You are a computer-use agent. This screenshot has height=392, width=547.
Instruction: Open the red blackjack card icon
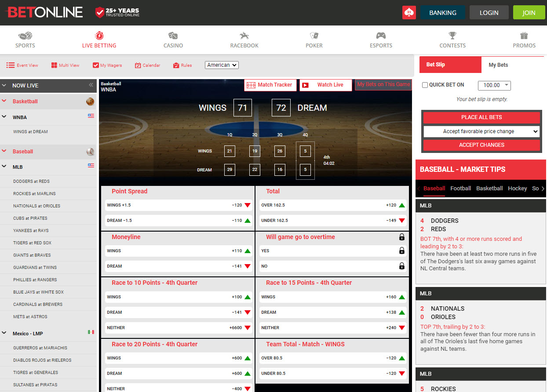coord(409,13)
